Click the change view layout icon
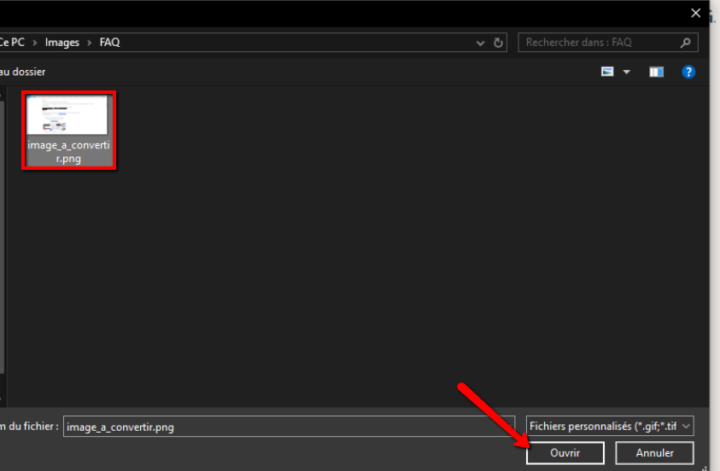This screenshot has height=471, width=720. (x=607, y=72)
